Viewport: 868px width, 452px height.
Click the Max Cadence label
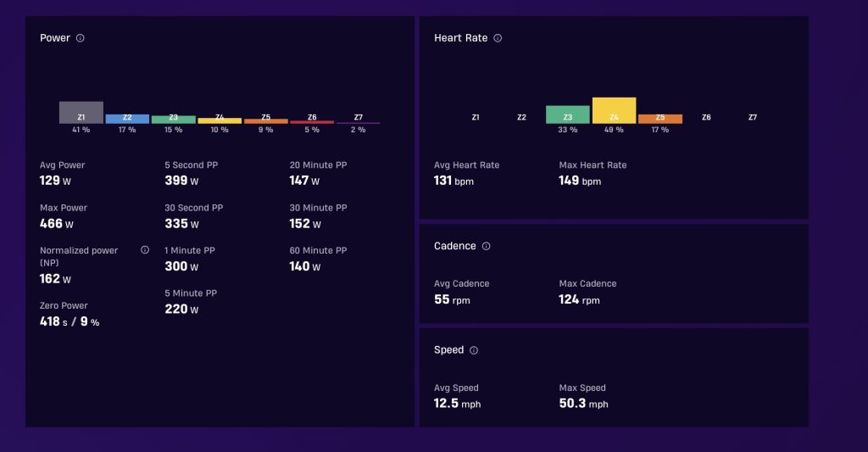point(588,283)
